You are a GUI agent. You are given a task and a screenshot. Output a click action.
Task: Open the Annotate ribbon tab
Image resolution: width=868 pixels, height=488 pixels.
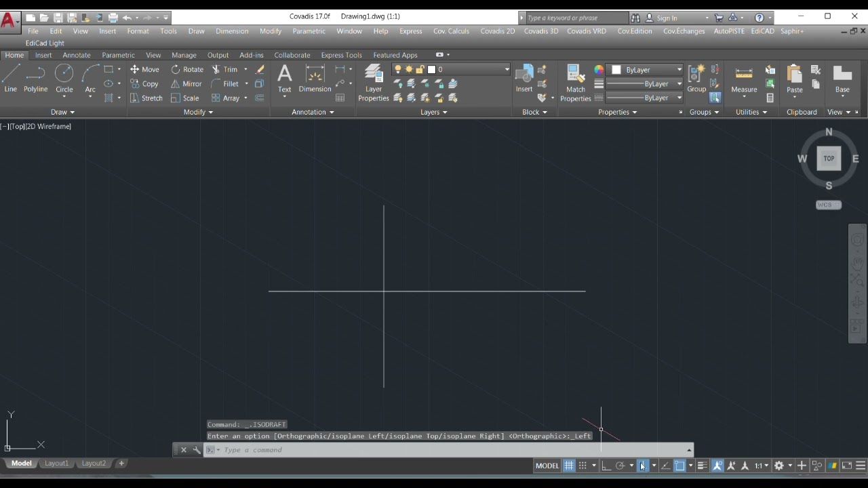click(x=77, y=55)
